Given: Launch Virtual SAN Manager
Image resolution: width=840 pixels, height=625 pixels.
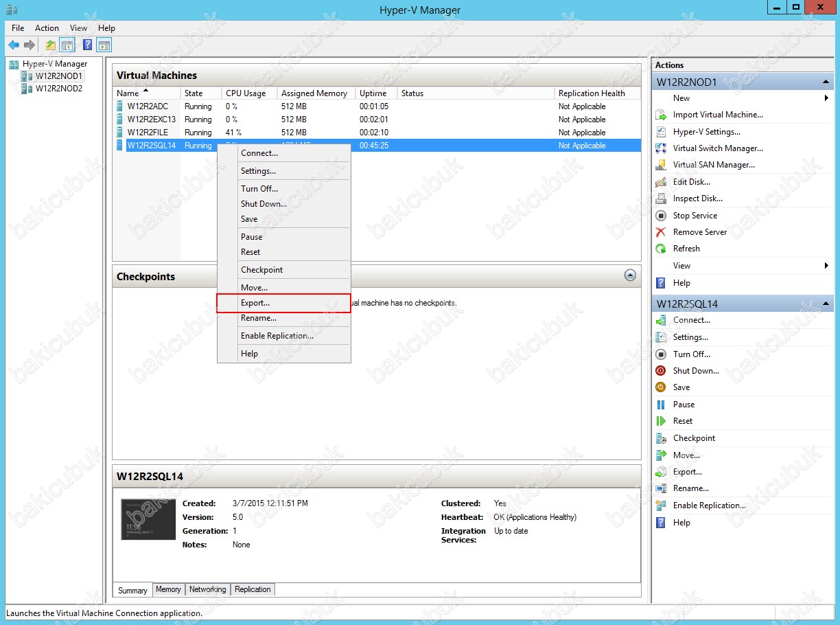Looking at the screenshot, I should pos(714,165).
